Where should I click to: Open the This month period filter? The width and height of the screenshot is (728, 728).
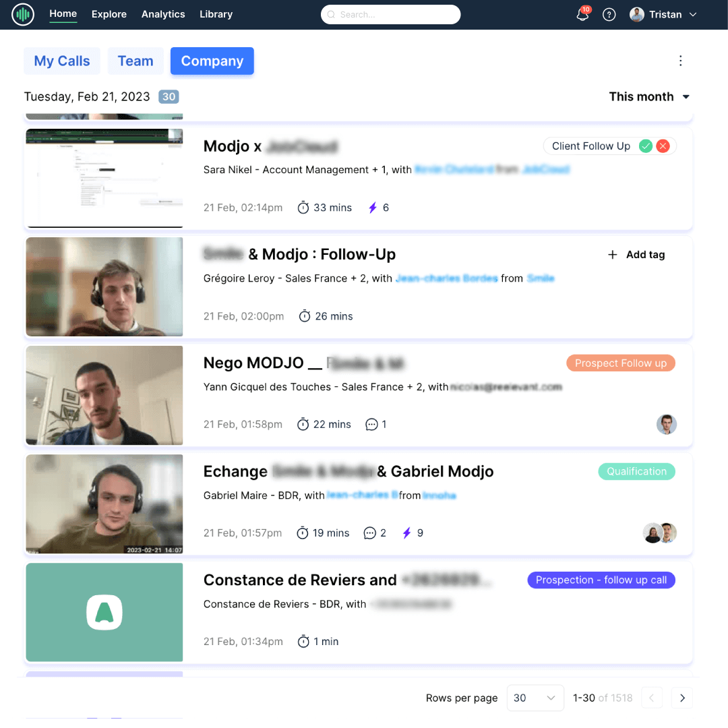[x=649, y=96]
